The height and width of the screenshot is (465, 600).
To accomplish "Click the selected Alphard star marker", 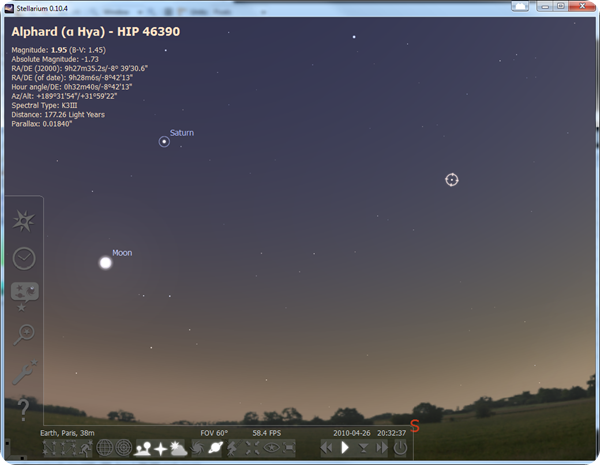I will pos(452,179).
